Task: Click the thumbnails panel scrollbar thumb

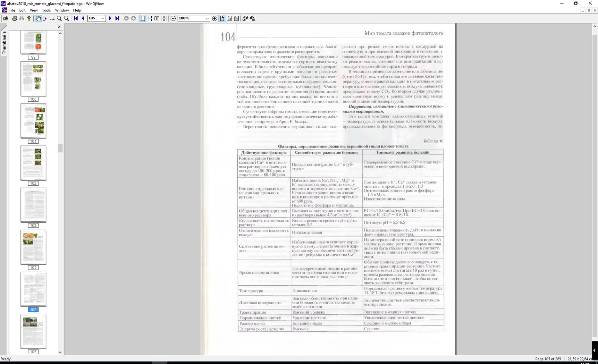Action: (x=60, y=148)
